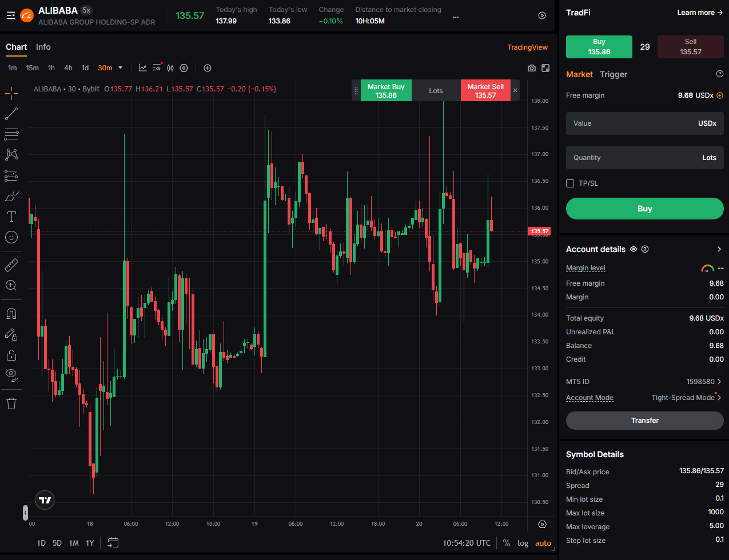The height and width of the screenshot is (560, 729).
Task: Open chart settings hexagon icon
Action: pyautogui.click(x=184, y=68)
